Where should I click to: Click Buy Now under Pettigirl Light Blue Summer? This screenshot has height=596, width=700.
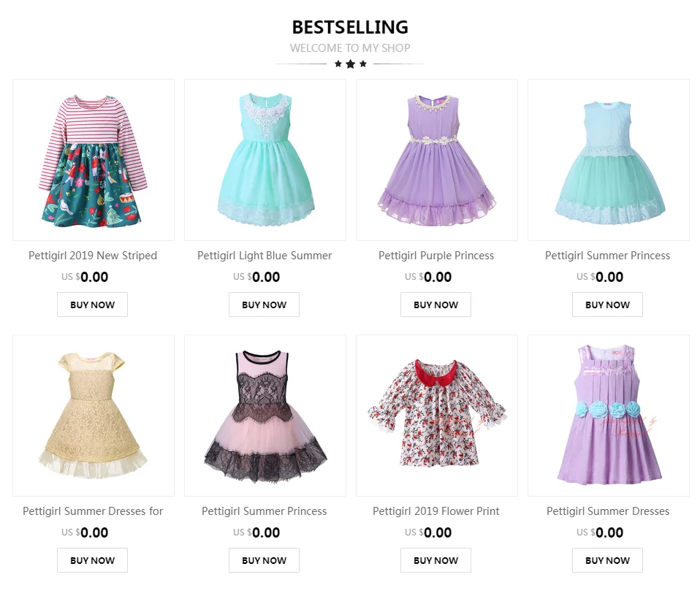coord(265,305)
